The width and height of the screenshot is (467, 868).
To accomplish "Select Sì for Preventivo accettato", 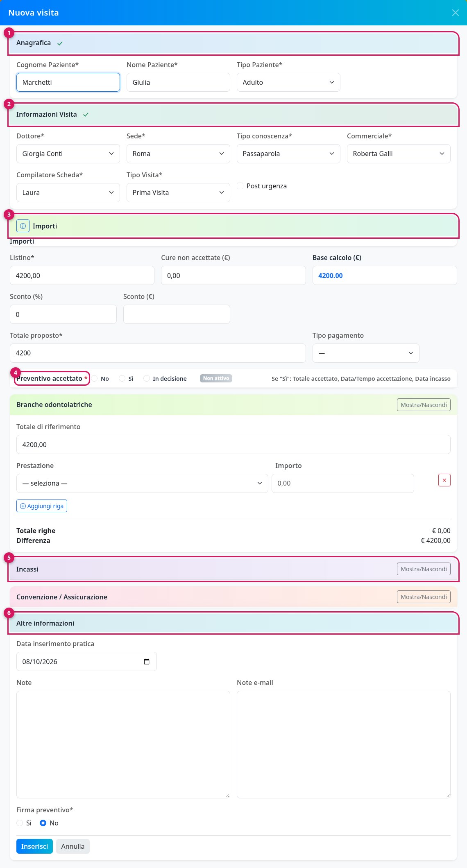I will point(122,379).
